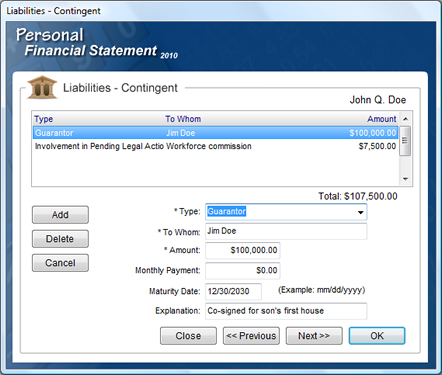
Task: Focus the Maturity Date field 12/30/2030
Action: 233,291
